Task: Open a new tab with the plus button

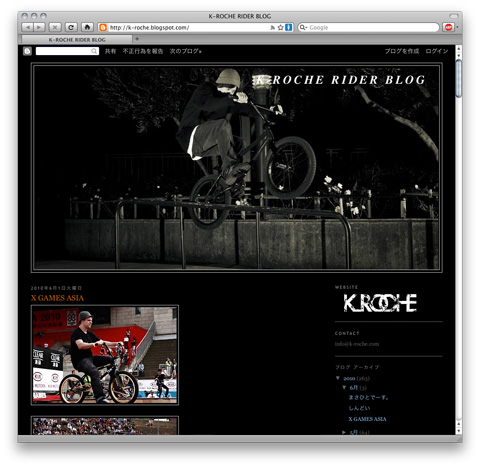Action: (137, 39)
